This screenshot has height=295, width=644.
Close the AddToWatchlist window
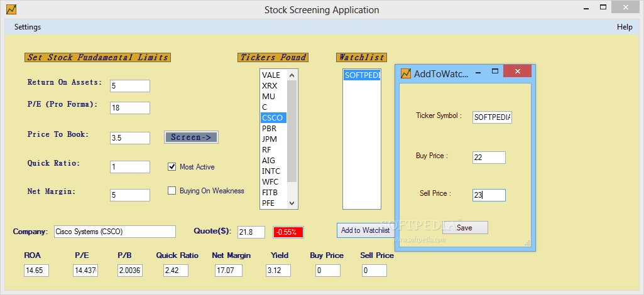click(518, 72)
